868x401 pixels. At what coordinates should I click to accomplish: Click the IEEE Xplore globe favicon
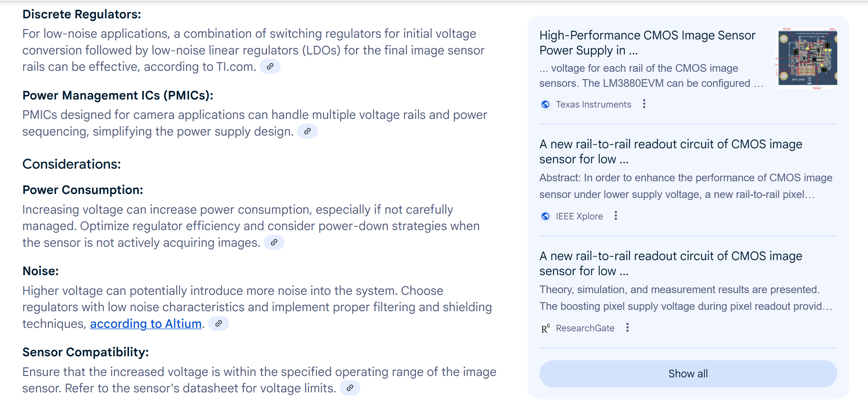point(545,216)
